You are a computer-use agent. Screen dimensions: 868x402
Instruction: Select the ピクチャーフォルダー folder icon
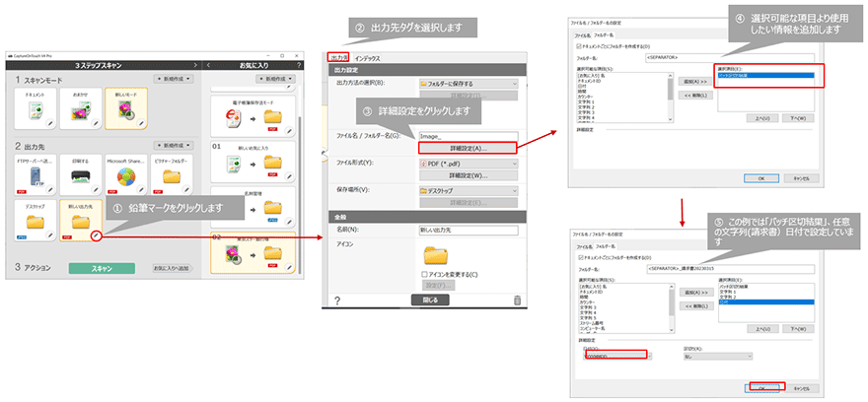coord(171,177)
